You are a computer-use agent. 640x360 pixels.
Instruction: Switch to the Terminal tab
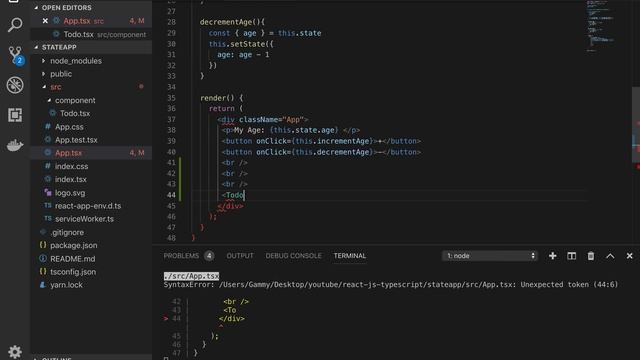click(349, 256)
